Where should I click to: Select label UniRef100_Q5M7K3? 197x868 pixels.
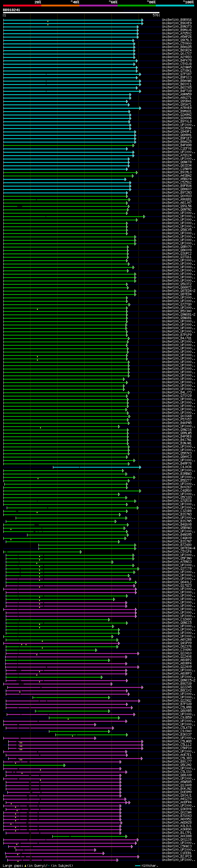click(177, 454)
